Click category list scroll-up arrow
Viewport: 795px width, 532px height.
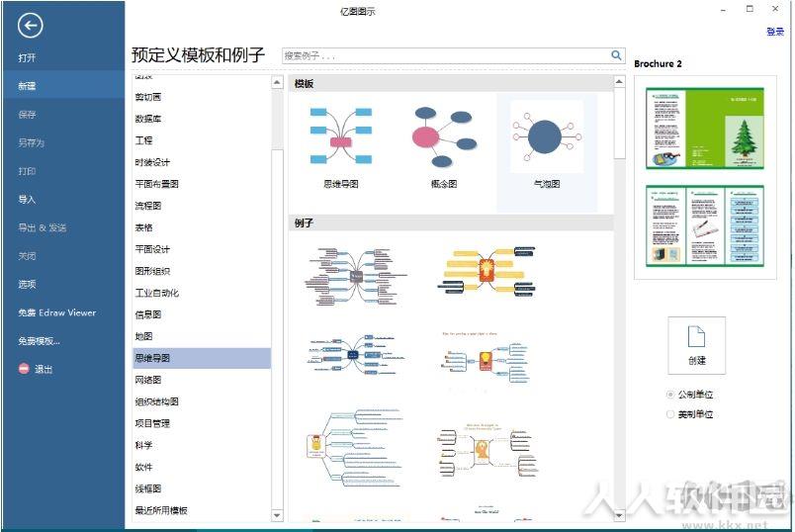point(277,82)
